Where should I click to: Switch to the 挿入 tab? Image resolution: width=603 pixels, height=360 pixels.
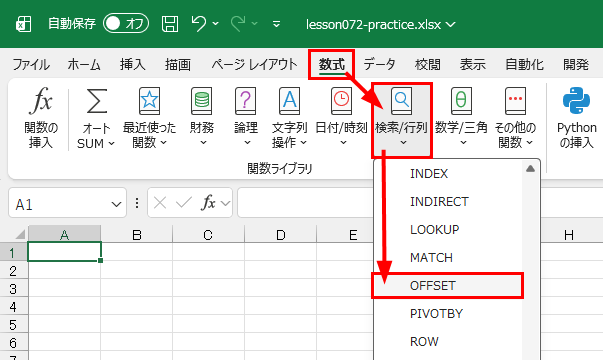tap(133, 64)
